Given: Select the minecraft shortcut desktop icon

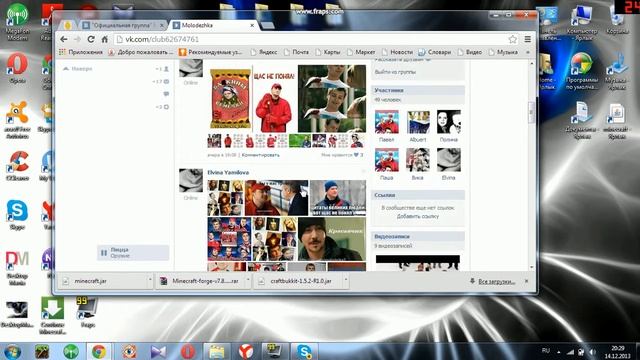Looking at the screenshot, I should 617,121.
